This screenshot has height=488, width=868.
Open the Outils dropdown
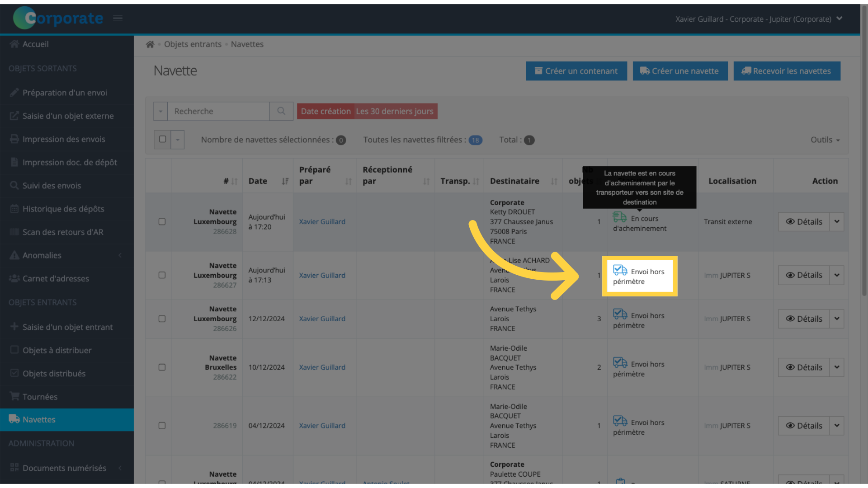[825, 140]
